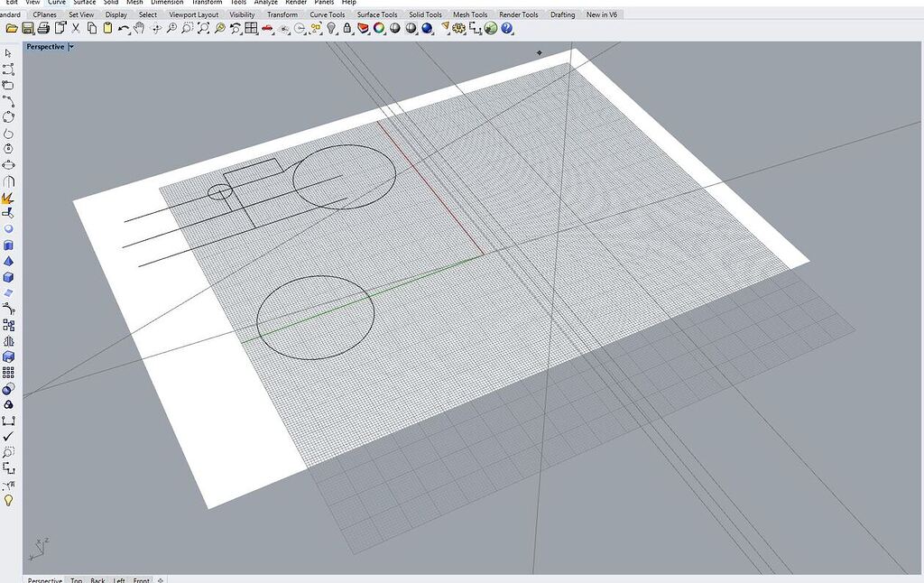The height and width of the screenshot is (583, 924).
Task: Open Rhino Options via the gear icon
Action: point(458,28)
